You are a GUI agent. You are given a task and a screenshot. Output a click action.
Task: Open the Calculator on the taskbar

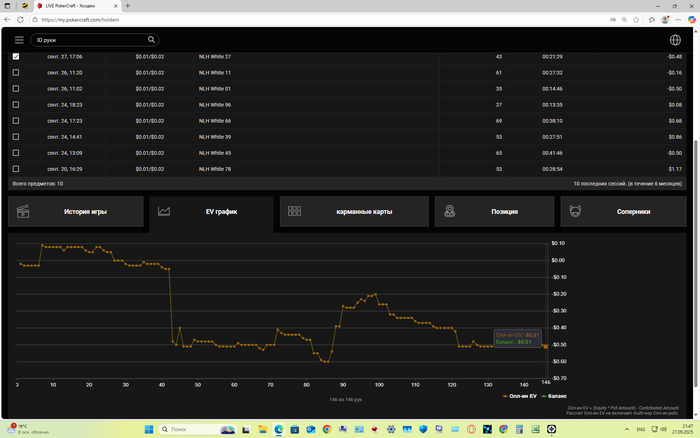click(x=519, y=429)
